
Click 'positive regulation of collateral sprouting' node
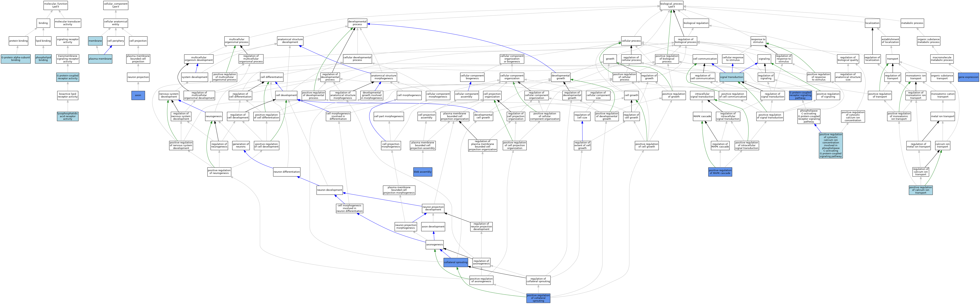[538, 298]
